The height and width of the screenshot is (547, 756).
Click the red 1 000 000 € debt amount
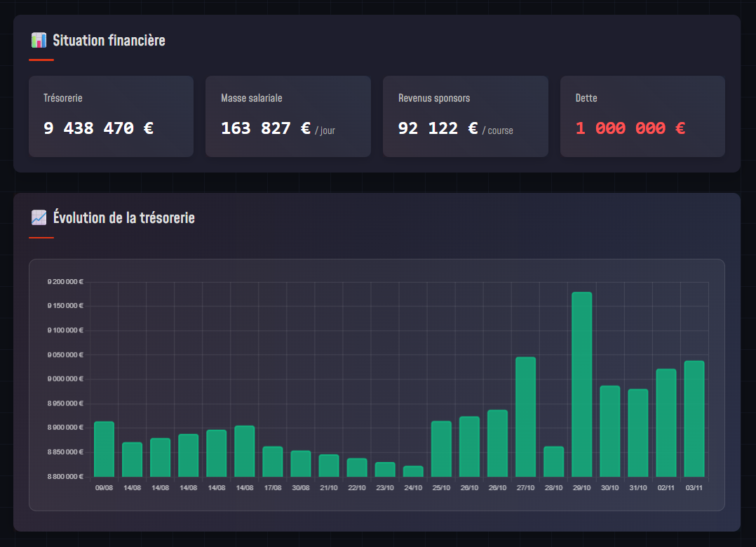(630, 128)
